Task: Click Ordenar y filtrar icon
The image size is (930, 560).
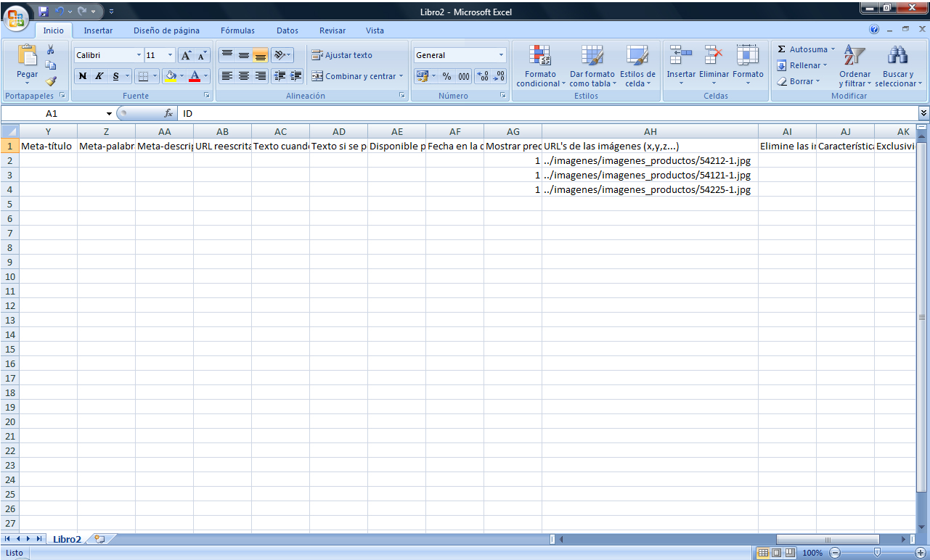Action: click(x=854, y=66)
